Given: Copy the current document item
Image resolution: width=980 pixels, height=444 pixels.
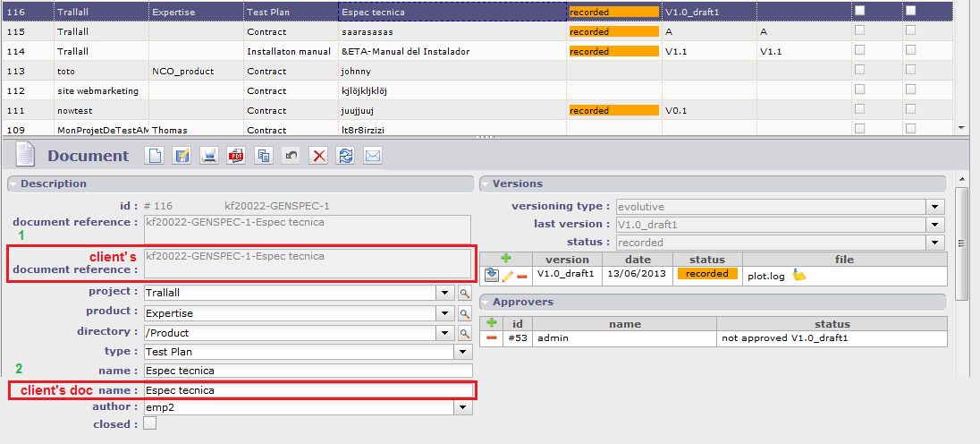Looking at the screenshot, I should (x=264, y=156).
